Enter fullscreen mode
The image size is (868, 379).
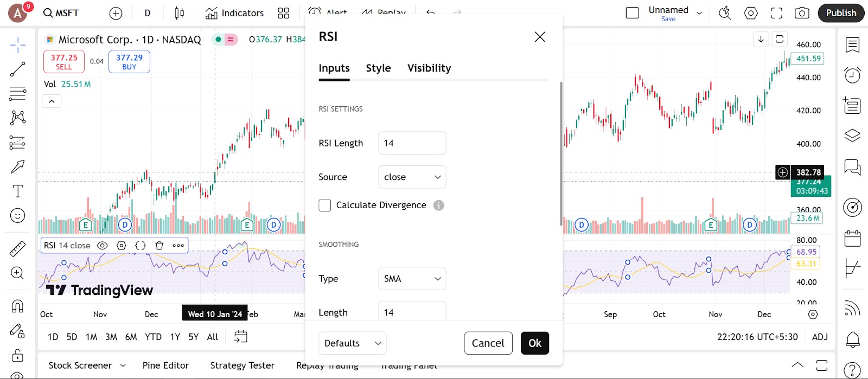tap(777, 13)
